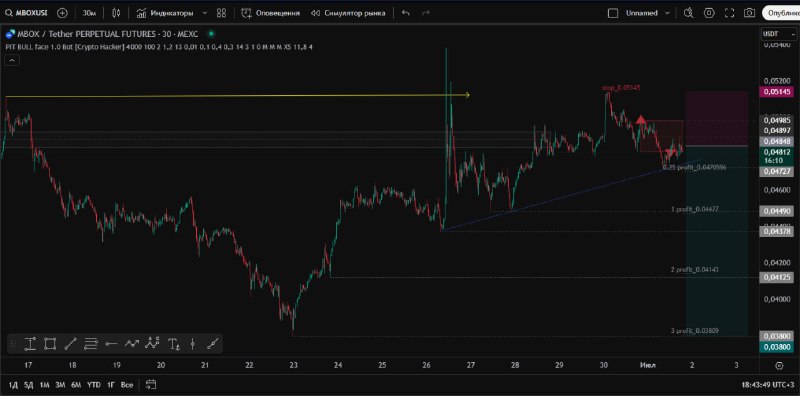
Task: Create alert with Оповещения button
Action: (x=270, y=13)
